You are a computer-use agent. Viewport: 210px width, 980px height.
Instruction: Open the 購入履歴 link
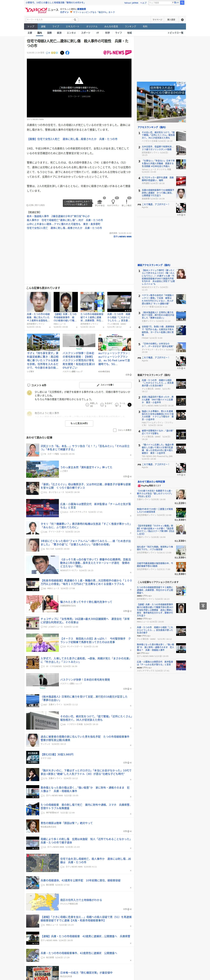[171, 20]
